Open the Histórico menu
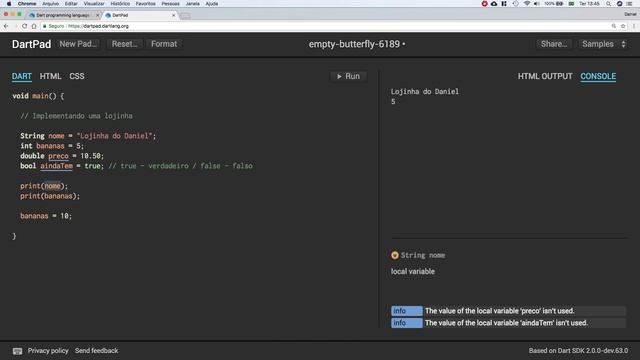 (x=120, y=4)
